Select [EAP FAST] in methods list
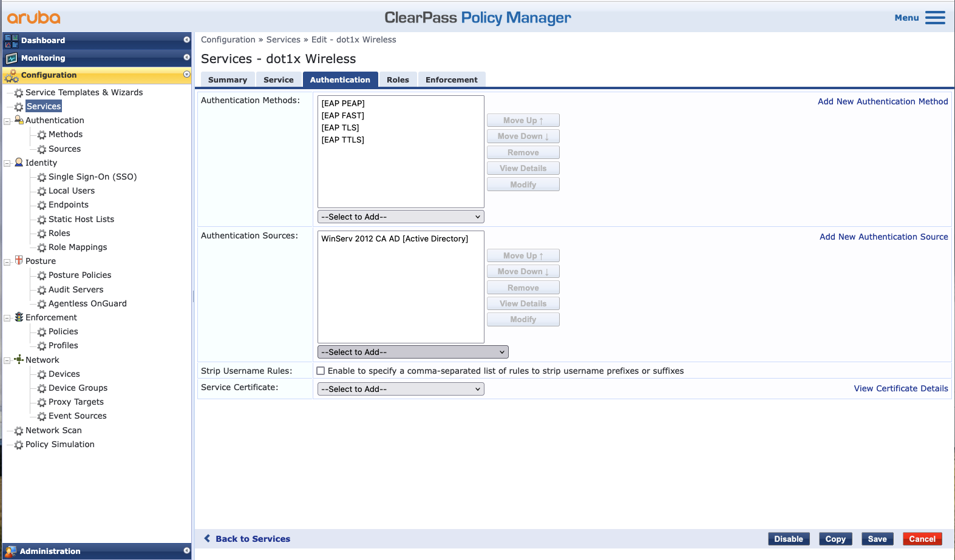Image resolution: width=955 pixels, height=560 pixels. [x=343, y=115]
